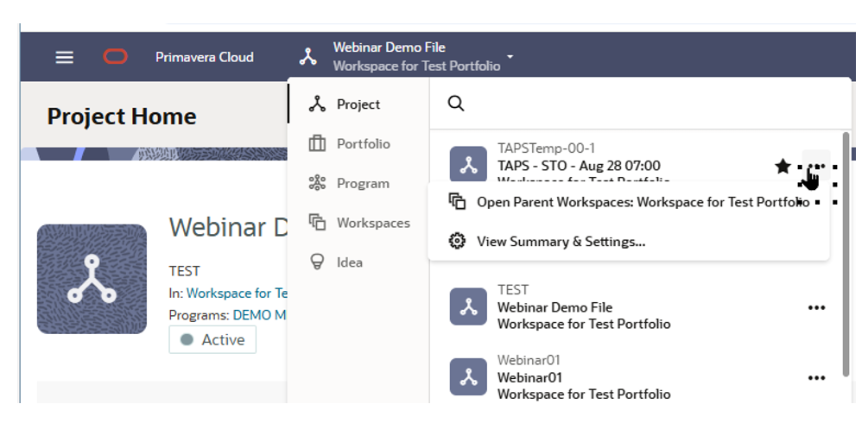
Task: Click the TEST project icon in list
Action: point(468,307)
